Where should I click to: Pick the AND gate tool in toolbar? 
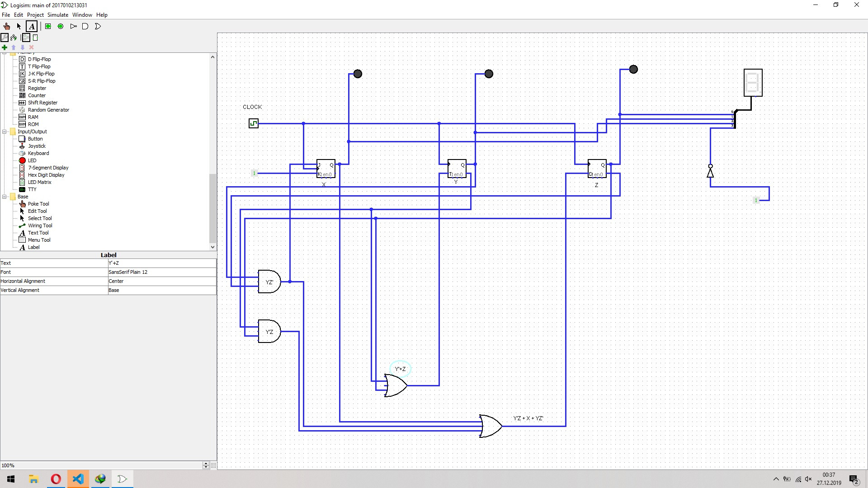(x=85, y=26)
